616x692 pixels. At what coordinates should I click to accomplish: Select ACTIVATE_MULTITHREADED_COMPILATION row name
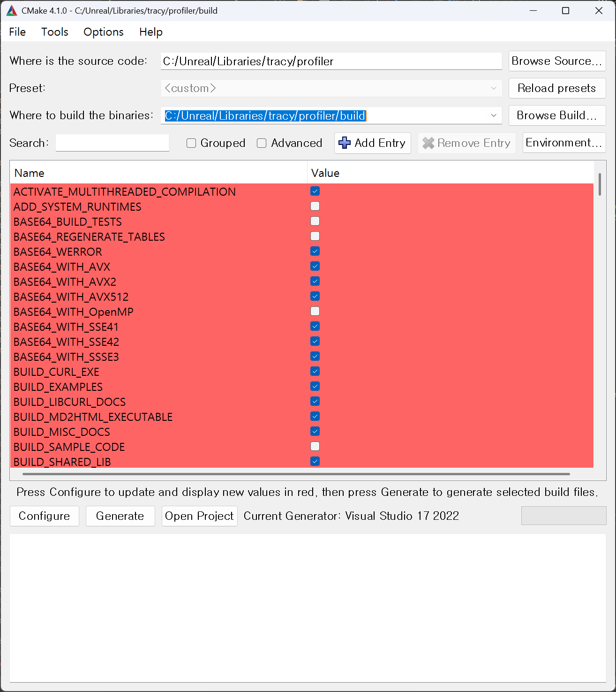pyautogui.click(x=125, y=192)
